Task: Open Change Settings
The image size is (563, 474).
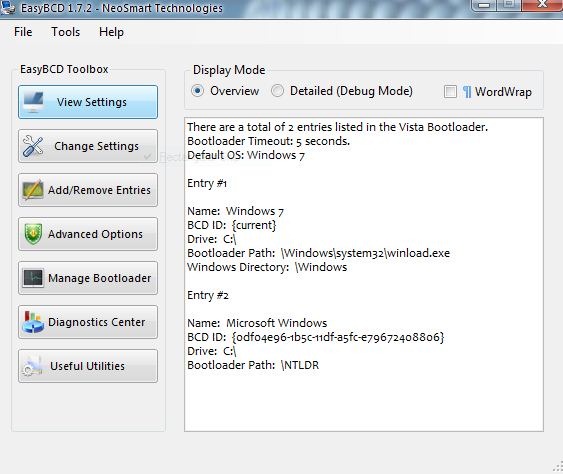Action: (x=88, y=146)
